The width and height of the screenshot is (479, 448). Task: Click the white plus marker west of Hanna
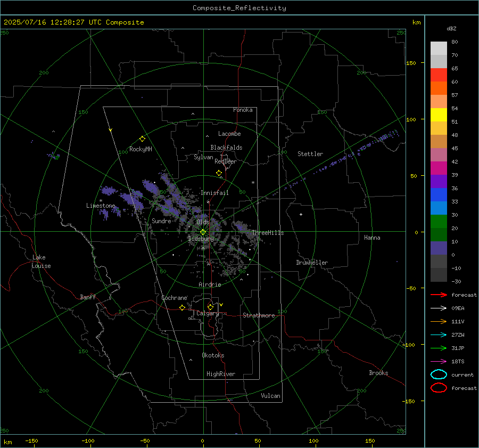[301, 214]
